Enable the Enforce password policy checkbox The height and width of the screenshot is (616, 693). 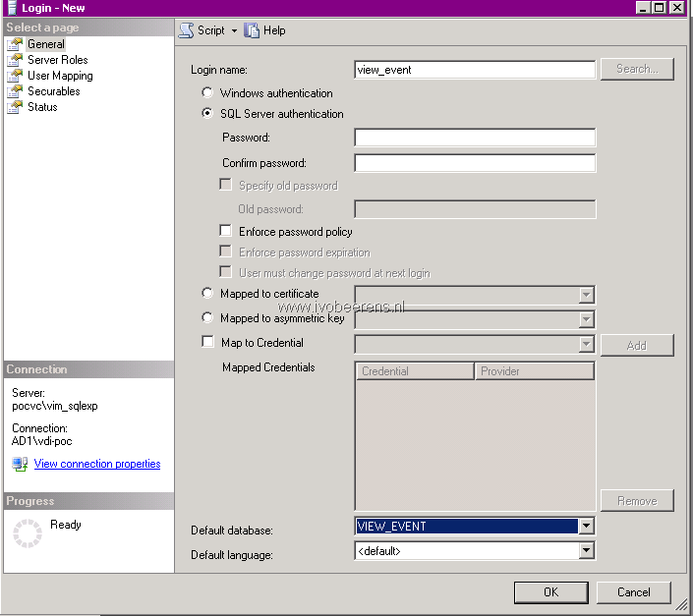[x=225, y=231]
